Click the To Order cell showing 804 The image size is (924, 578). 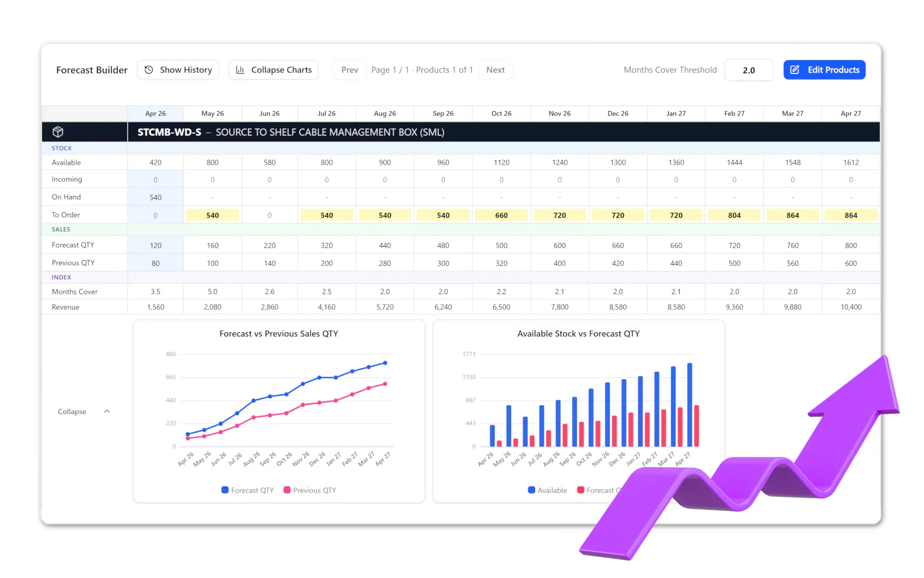(x=735, y=215)
